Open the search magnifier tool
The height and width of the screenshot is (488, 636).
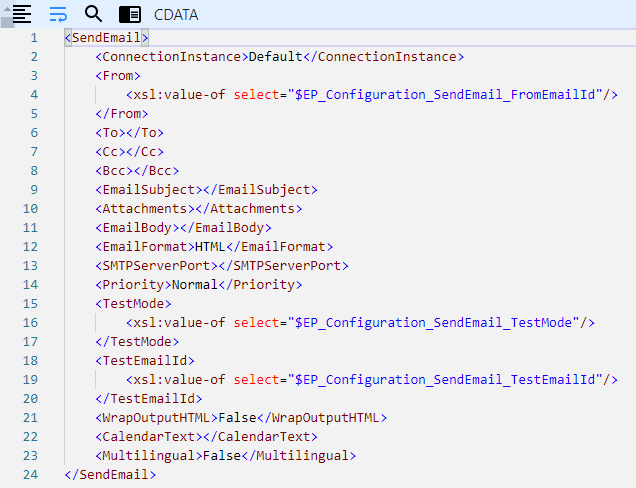pos(93,14)
